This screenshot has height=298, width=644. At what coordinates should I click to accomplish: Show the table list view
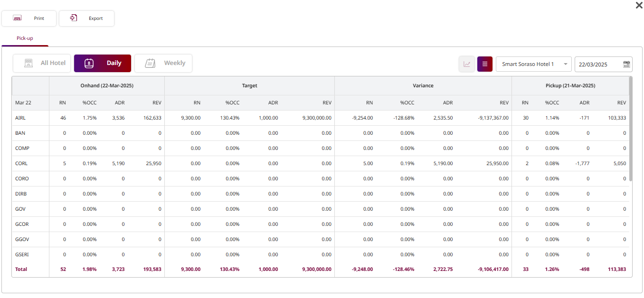[x=485, y=64]
